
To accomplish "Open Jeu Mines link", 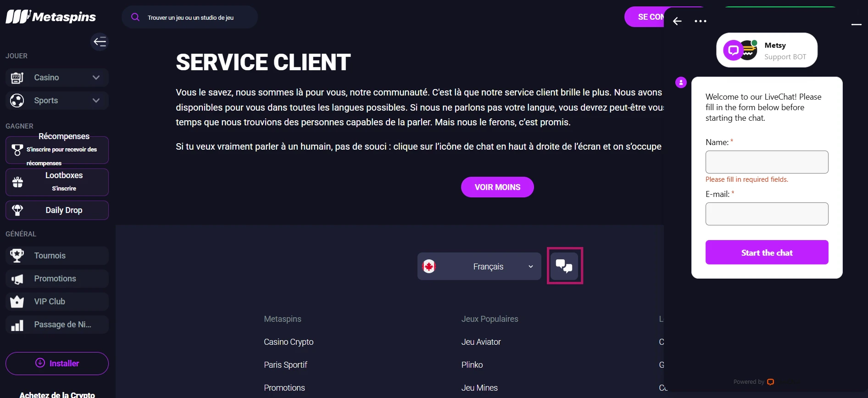I will (x=479, y=388).
